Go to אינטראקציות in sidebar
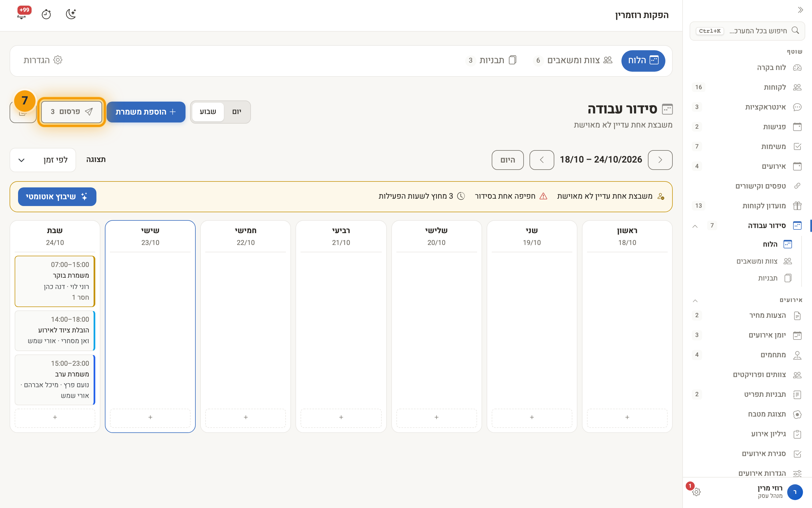The height and width of the screenshot is (508, 812). (747, 107)
